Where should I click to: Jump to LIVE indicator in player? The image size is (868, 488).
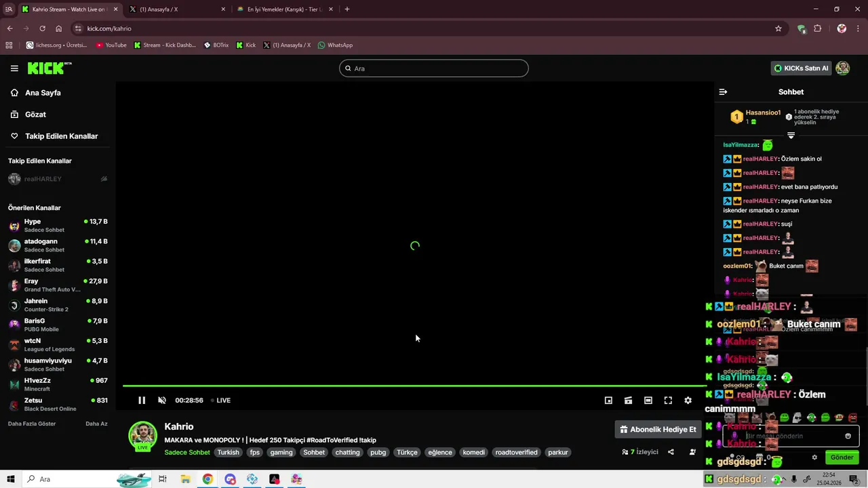(x=220, y=401)
